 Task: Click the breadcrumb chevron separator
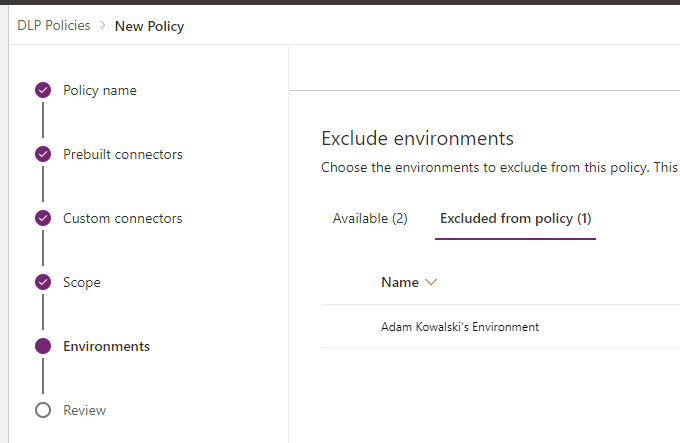(x=102, y=26)
